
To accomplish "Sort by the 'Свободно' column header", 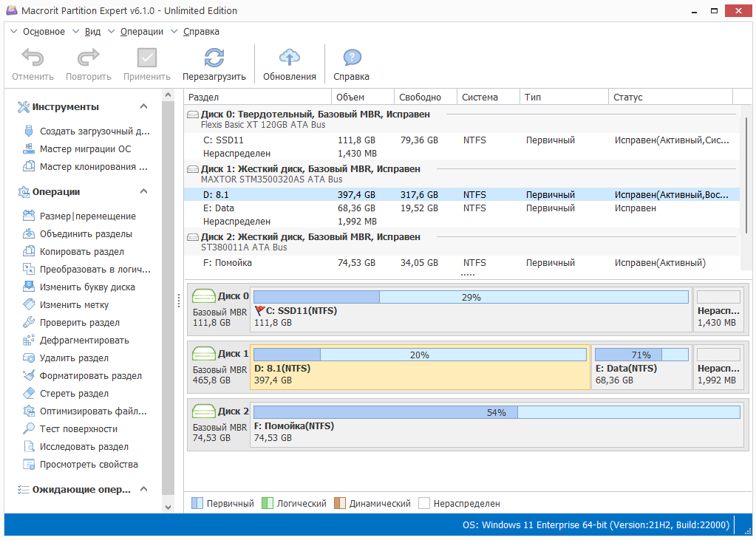I will coord(426,97).
